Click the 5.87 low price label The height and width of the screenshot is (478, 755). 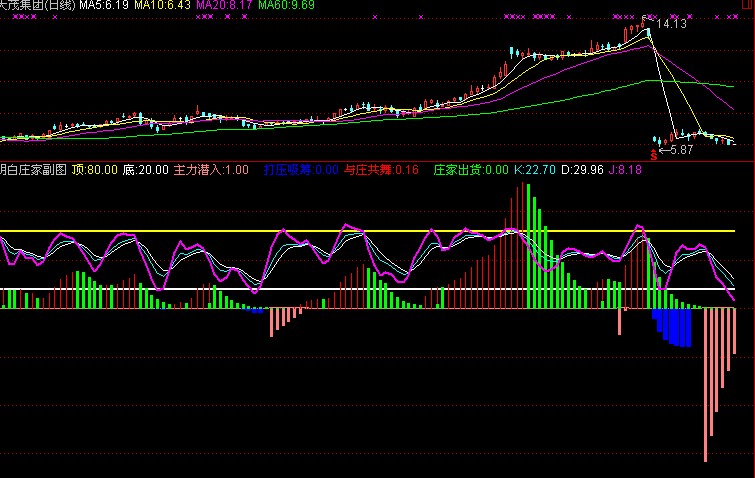(x=681, y=150)
